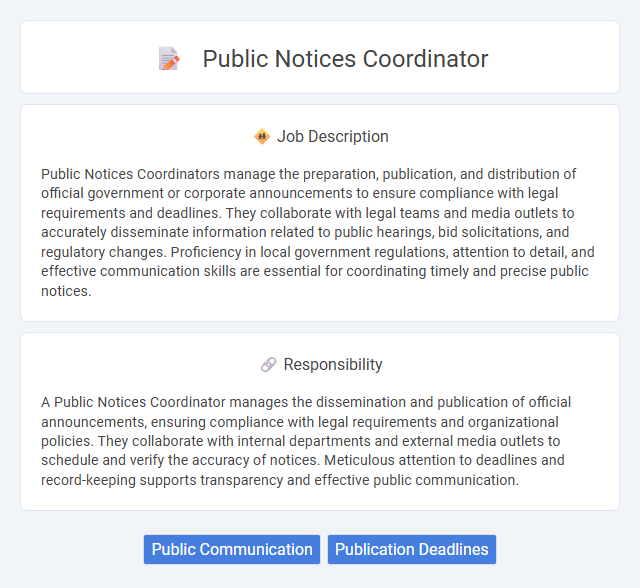
Task: Open the Public Communication tag
Action: [232, 550]
